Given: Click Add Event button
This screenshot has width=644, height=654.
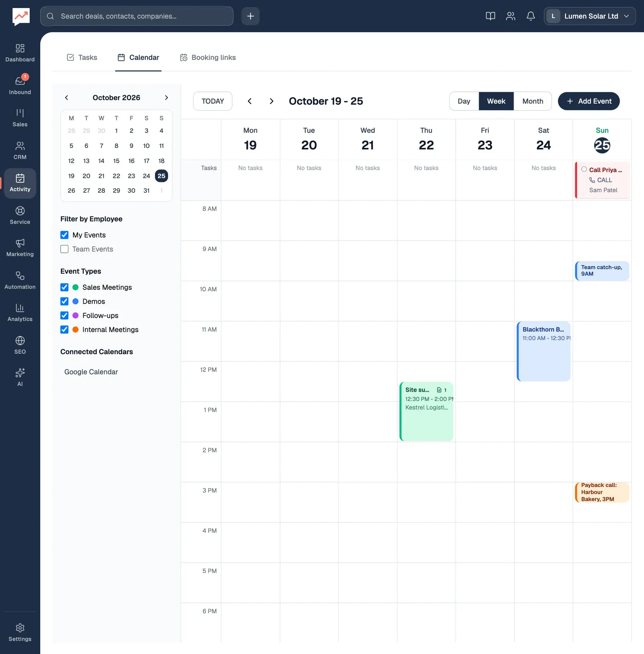Looking at the screenshot, I should pos(589,101).
